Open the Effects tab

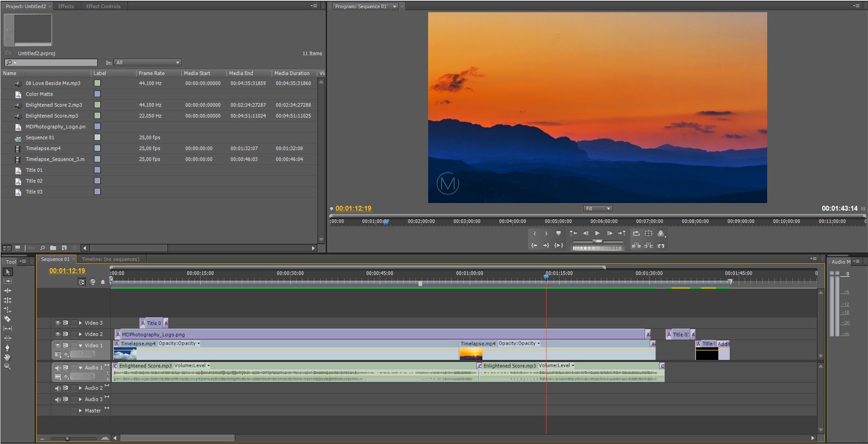tap(66, 7)
